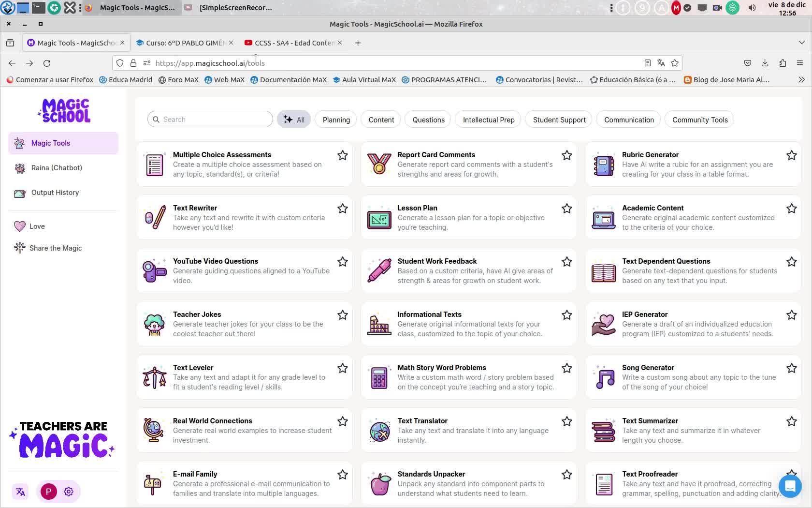Open the Text Translator globe icon
812x508 pixels.
click(379, 432)
